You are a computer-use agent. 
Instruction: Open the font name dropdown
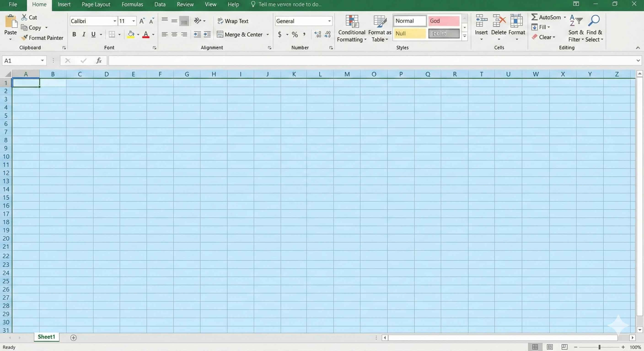click(x=115, y=21)
